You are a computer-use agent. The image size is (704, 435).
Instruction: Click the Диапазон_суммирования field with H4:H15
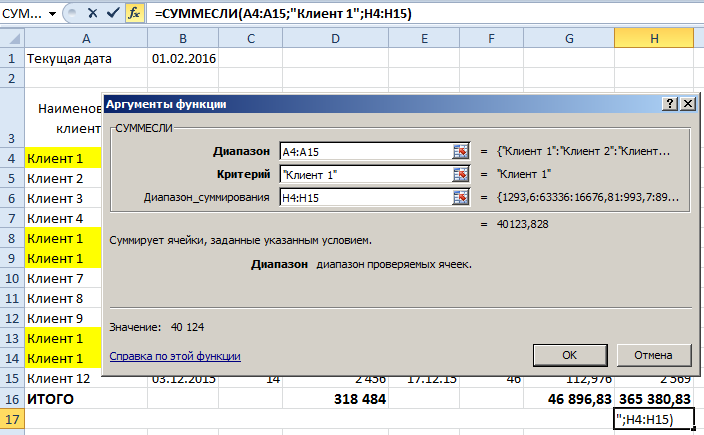tap(366, 198)
